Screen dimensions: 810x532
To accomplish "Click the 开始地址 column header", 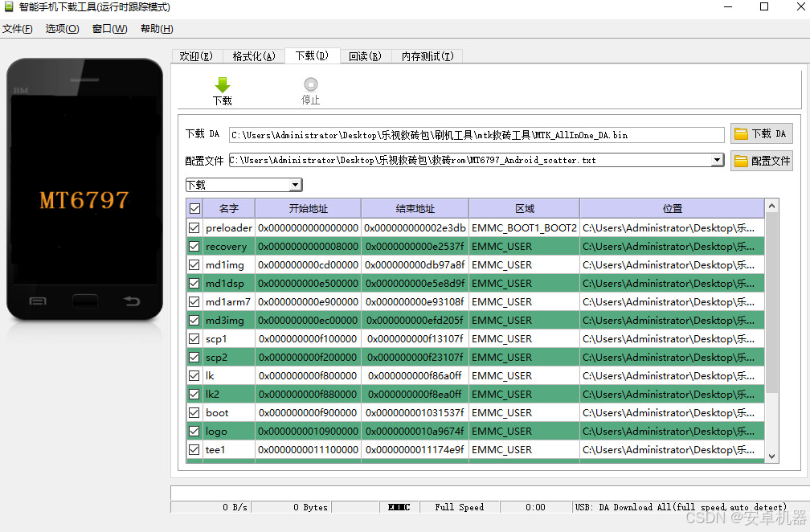I will pyautogui.click(x=309, y=209).
